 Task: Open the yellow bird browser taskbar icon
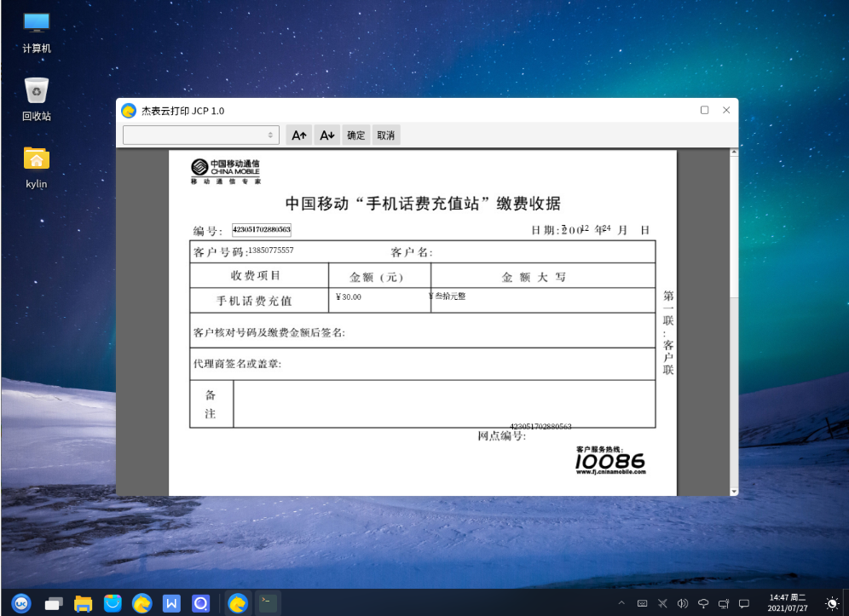point(141,603)
